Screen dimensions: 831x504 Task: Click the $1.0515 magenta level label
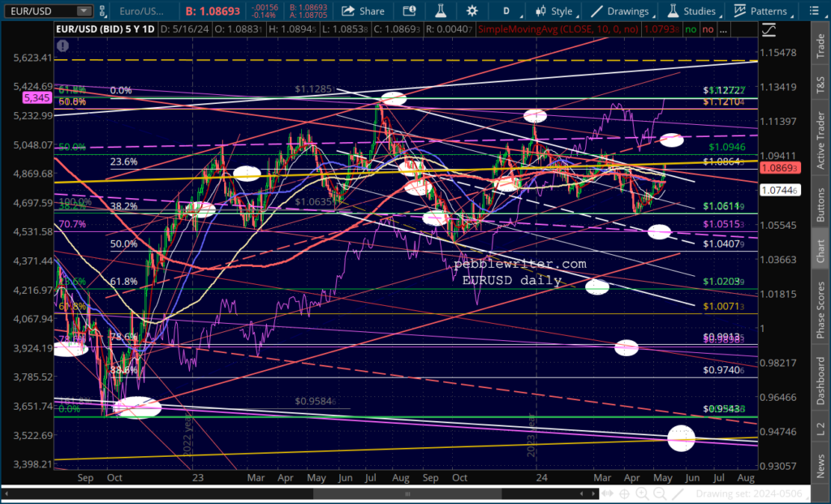[x=724, y=224]
